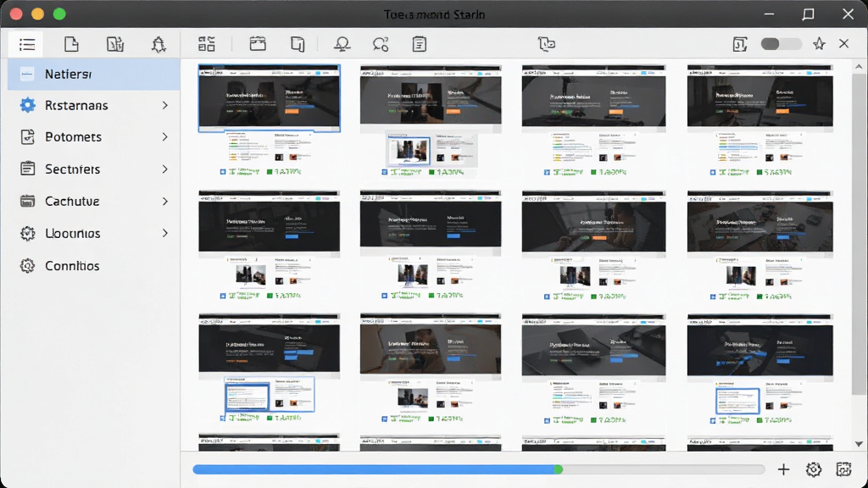Open settings gear at bottom right
This screenshot has height=488, width=868.
(814, 469)
